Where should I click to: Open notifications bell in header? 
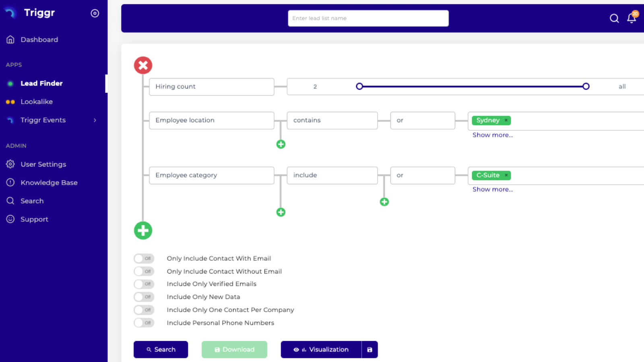coord(631,18)
